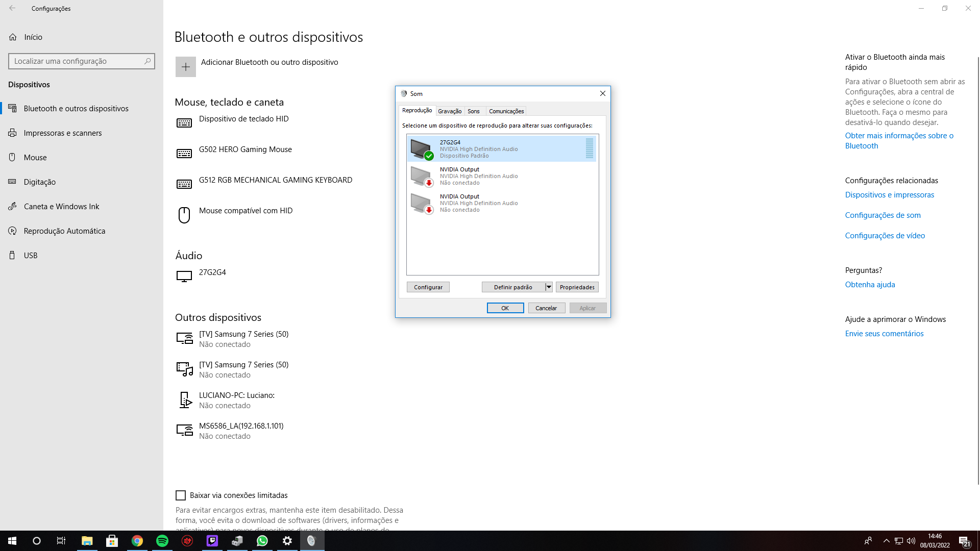Go back using the Configurações back arrow
Image resolution: width=980 pixels, height=551 pixels.
point(12,8)
